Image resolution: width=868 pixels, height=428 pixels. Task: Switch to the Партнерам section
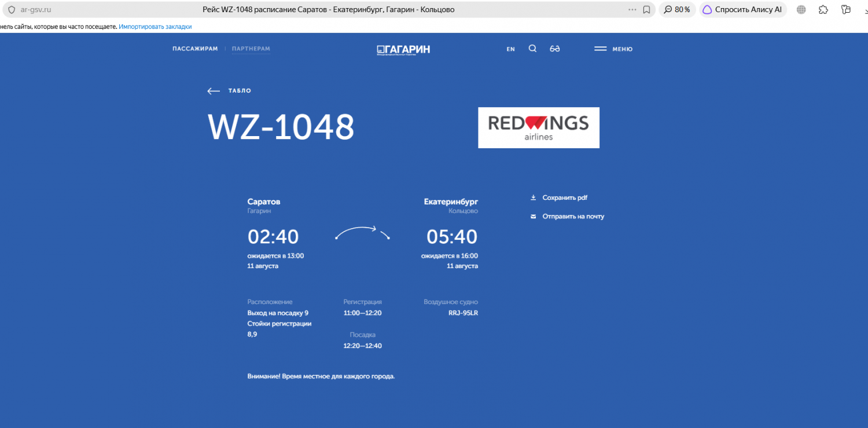tap(251, 49)
